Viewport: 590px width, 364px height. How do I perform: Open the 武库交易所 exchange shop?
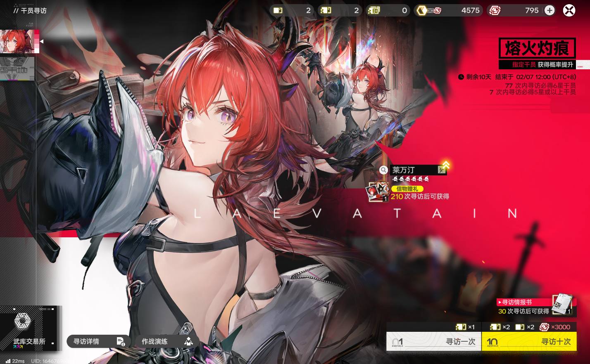pos(29,328)
